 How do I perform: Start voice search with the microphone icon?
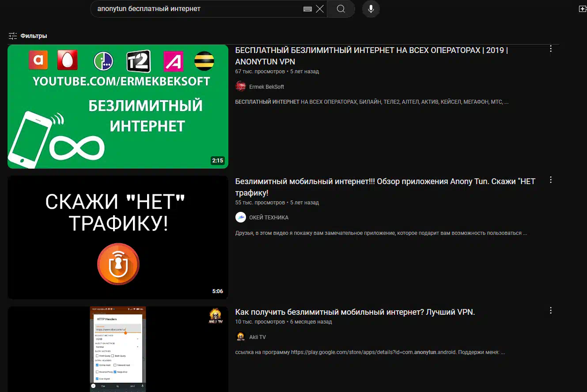[371, 9]
